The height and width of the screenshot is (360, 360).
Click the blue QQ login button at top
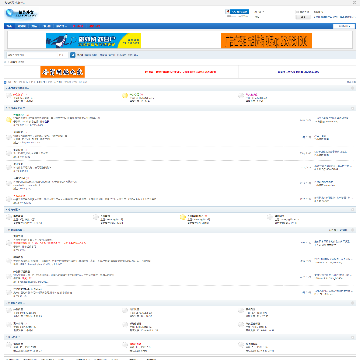(x=239, y=11)
